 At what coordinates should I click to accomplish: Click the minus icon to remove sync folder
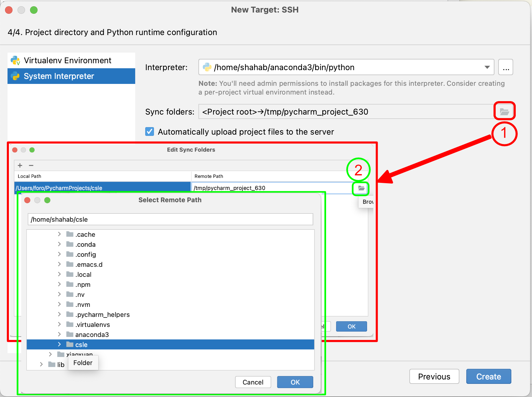(x=31, y=165)
